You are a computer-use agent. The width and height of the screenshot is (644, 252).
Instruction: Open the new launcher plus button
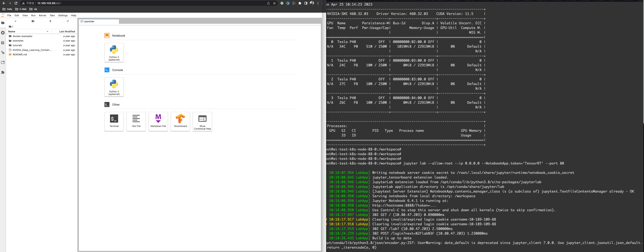(x=16, y=21)
